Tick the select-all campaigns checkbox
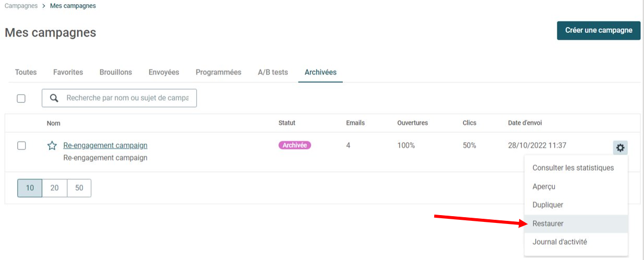The width and height of the screenshot is (644, 260). 21,98
